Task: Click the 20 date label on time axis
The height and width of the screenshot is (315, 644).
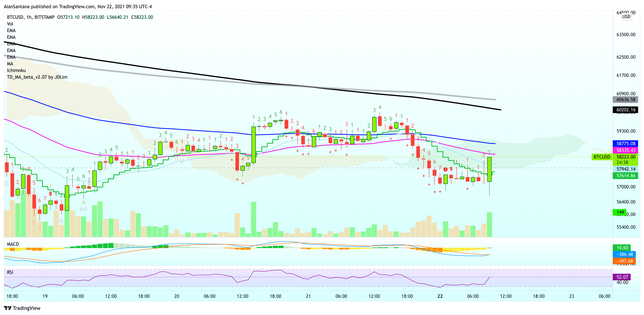Action: (176, 296)
